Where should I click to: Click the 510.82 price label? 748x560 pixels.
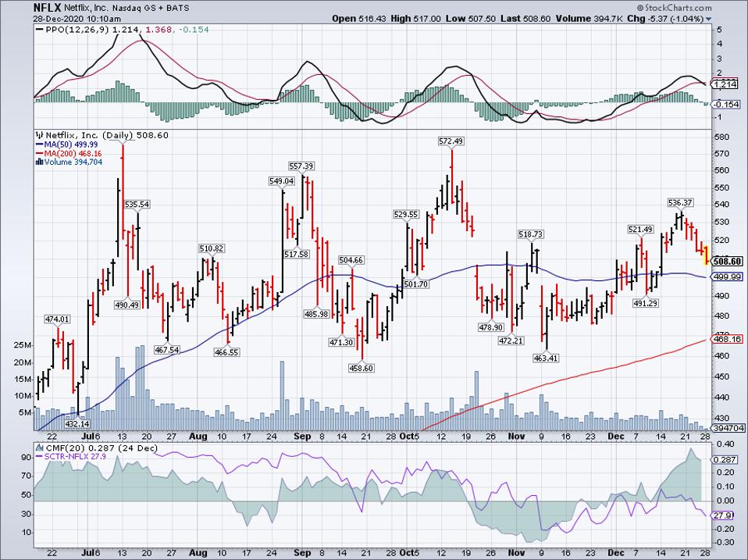coord(212,248)
